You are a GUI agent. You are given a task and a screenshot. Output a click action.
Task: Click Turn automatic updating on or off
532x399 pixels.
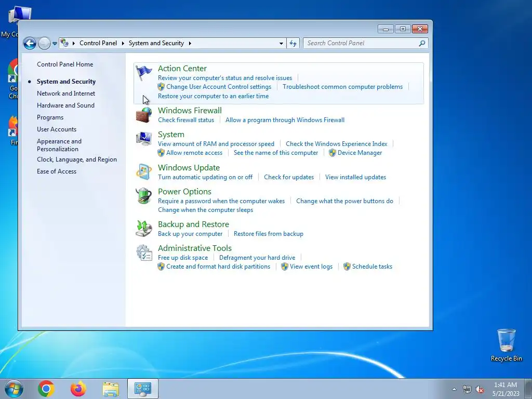[x=205, y=177]
